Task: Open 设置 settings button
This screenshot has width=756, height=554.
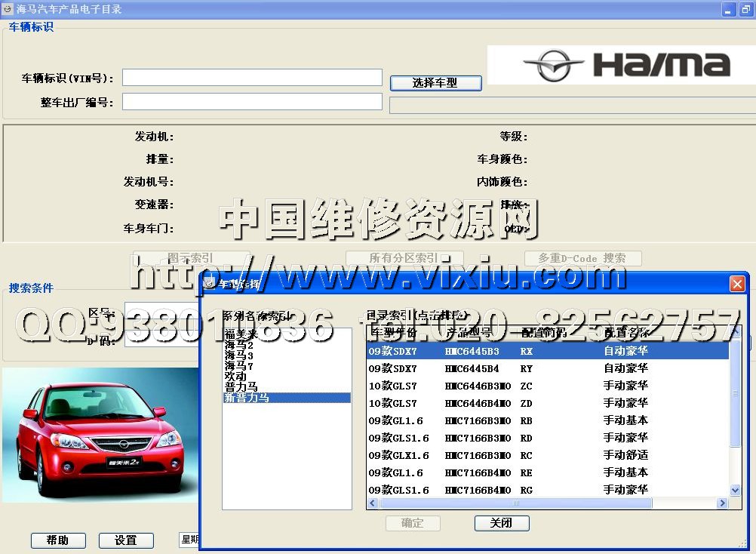Action: click(126, 540)
